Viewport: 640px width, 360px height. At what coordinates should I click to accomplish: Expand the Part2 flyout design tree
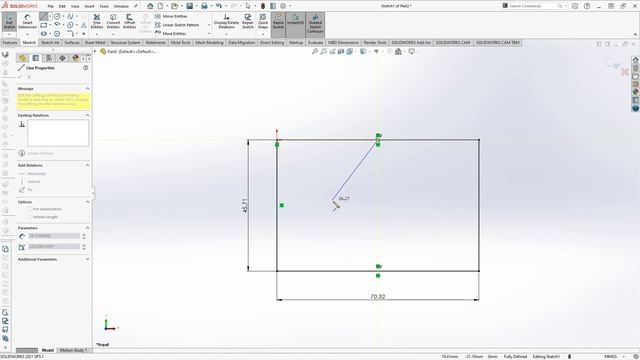[95, 51]
